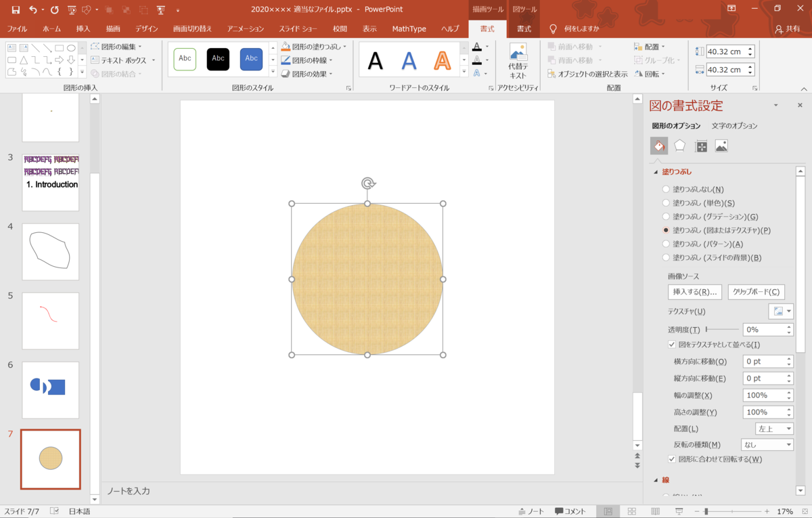The image size is (812, 518).
Task: Click the text fill color A swatch
Action: pyautogui.click(x=477, y=47)
